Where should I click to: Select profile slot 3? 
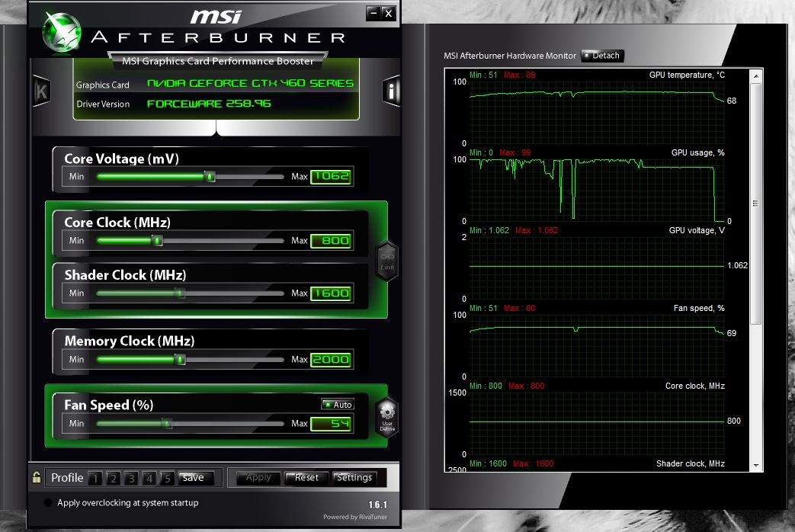(x=131, y=478)
